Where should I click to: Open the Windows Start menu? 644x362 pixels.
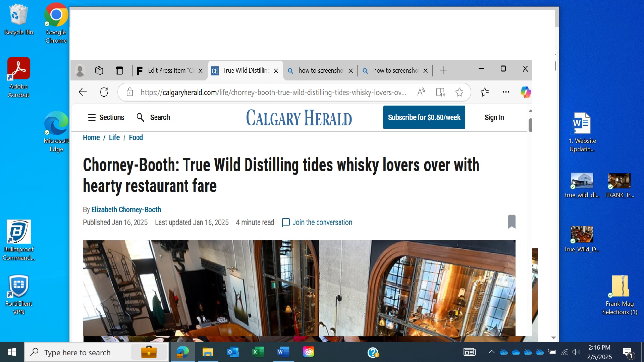coord(12,352)
